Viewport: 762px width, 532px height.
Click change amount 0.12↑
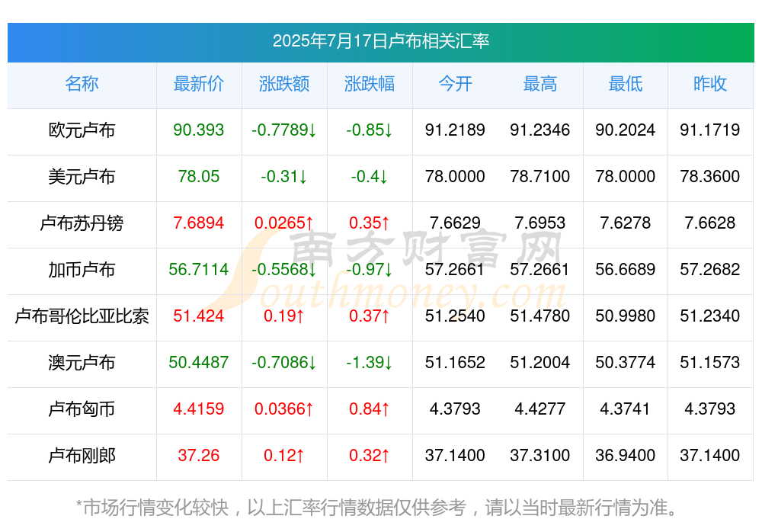tap(284, 455)
